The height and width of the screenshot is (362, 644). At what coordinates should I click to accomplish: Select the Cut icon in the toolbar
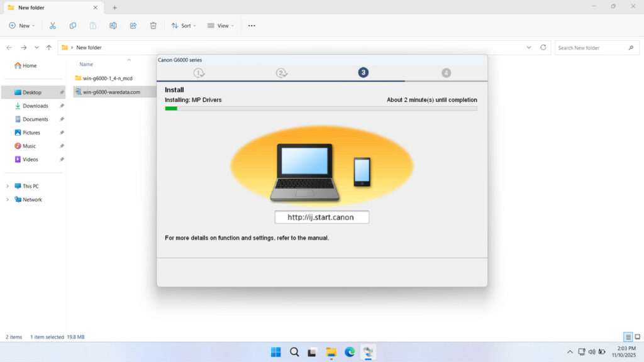click(x=53, y=25)
